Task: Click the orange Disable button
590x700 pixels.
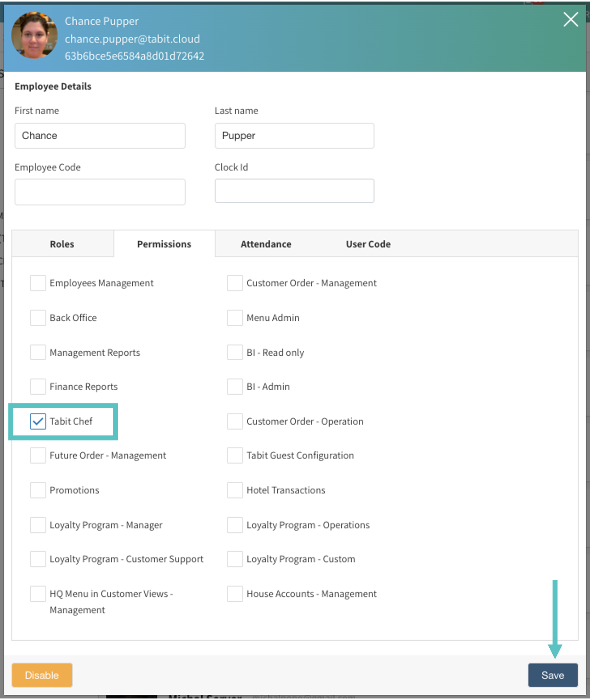Action: 42,675
